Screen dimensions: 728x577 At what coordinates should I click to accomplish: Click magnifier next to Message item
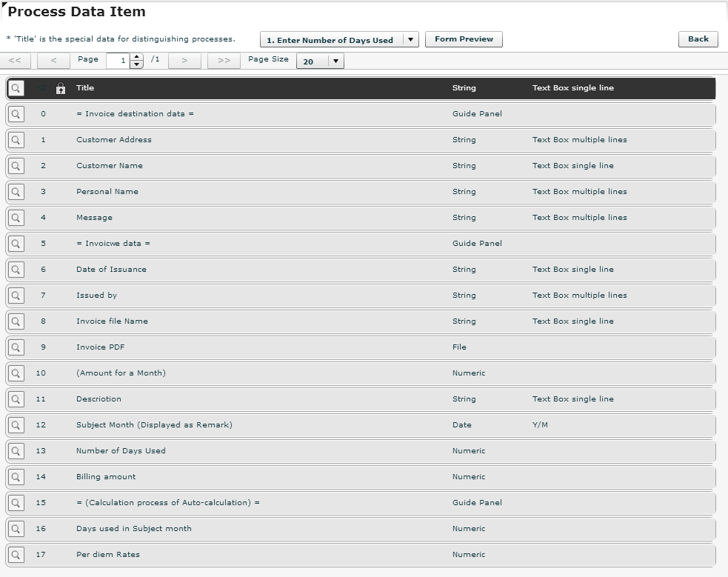point(16,218)
